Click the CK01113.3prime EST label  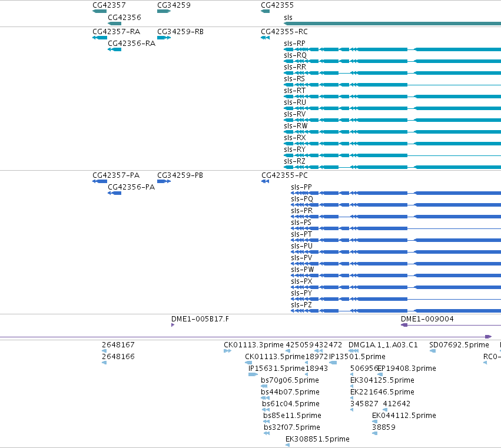coord(254,345)
